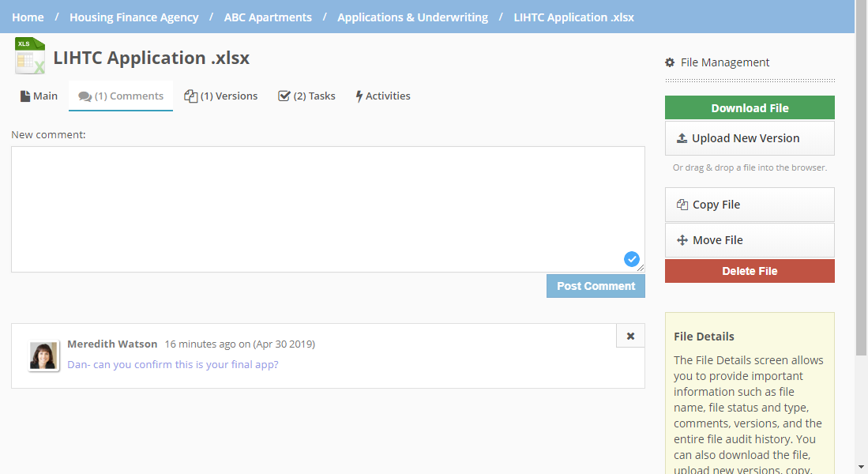Post the comment with Post Comment button
The image size is (868, 474).
[596, 286]
